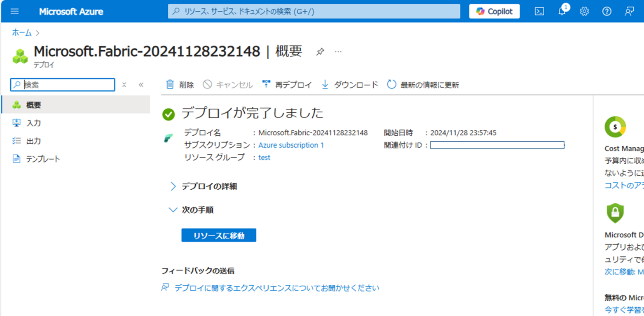
Task: Open the help question mark icon
Action: point(607,12)
